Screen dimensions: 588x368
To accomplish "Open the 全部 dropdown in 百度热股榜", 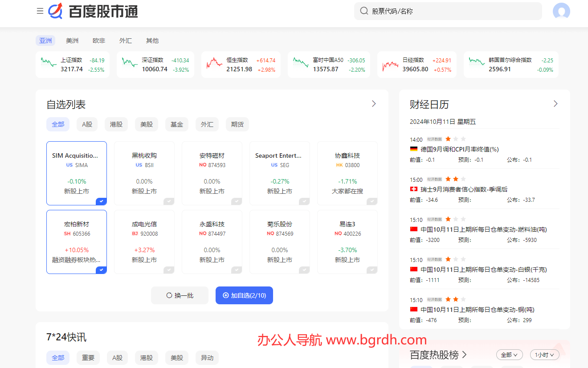I will point(510,355).
